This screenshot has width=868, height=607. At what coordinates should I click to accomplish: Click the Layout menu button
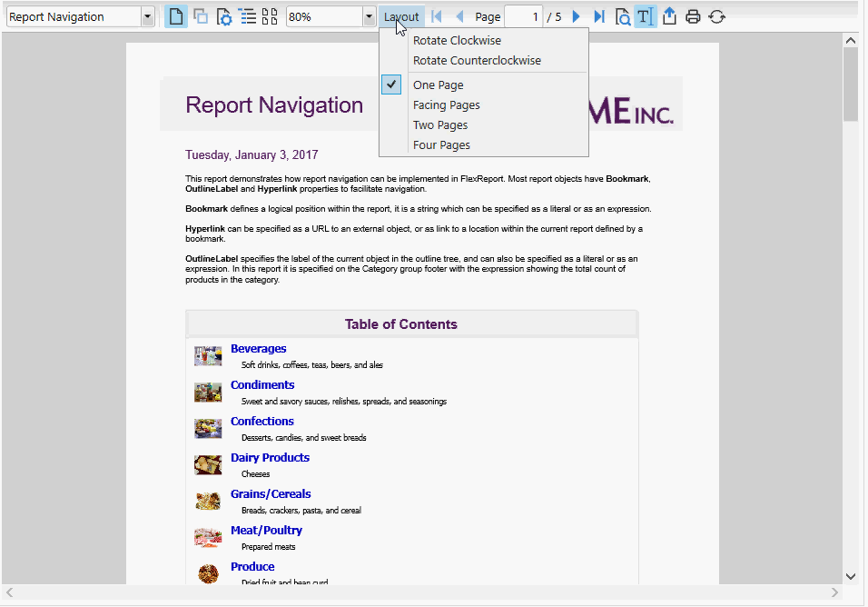[x=401, y=16]
